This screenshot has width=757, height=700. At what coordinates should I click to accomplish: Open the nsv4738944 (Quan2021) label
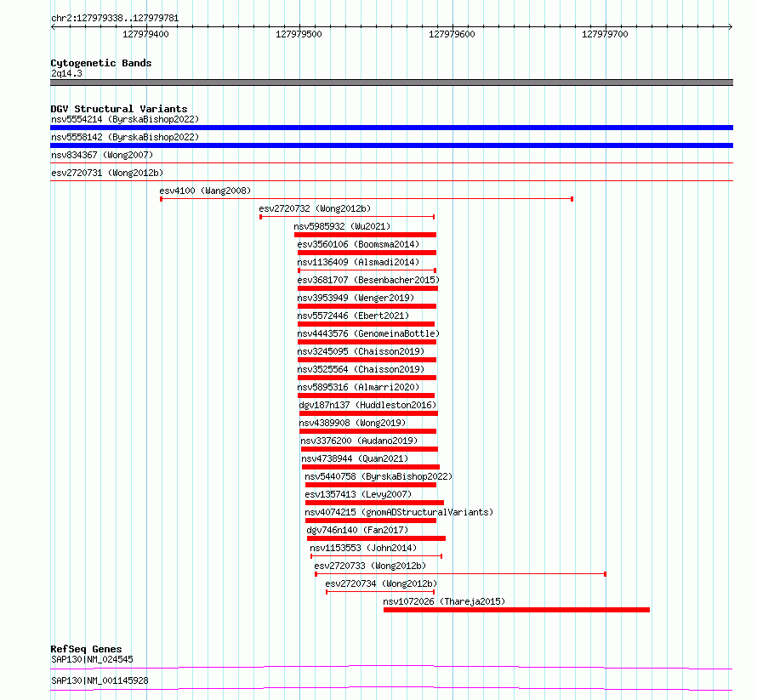click(355, 458)
